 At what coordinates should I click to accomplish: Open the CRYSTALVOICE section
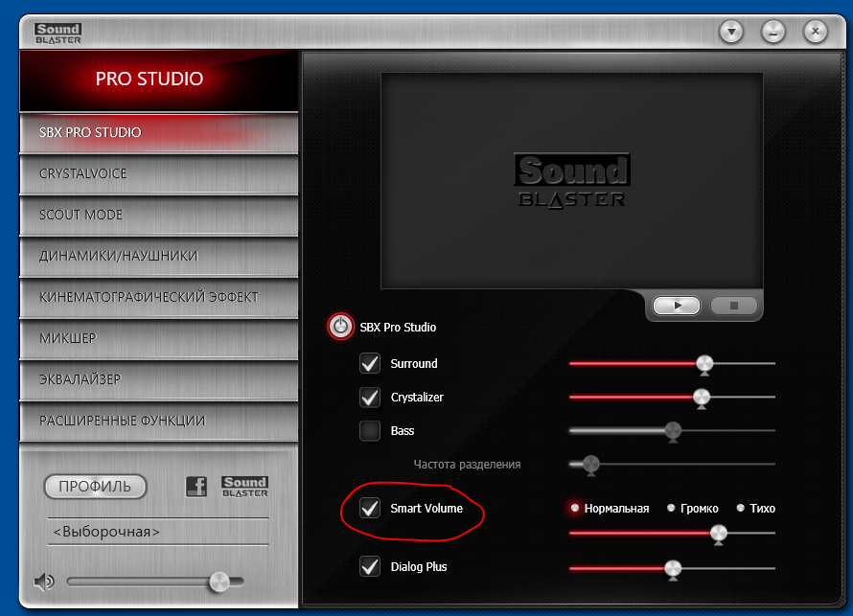click(x=159, y=174)
